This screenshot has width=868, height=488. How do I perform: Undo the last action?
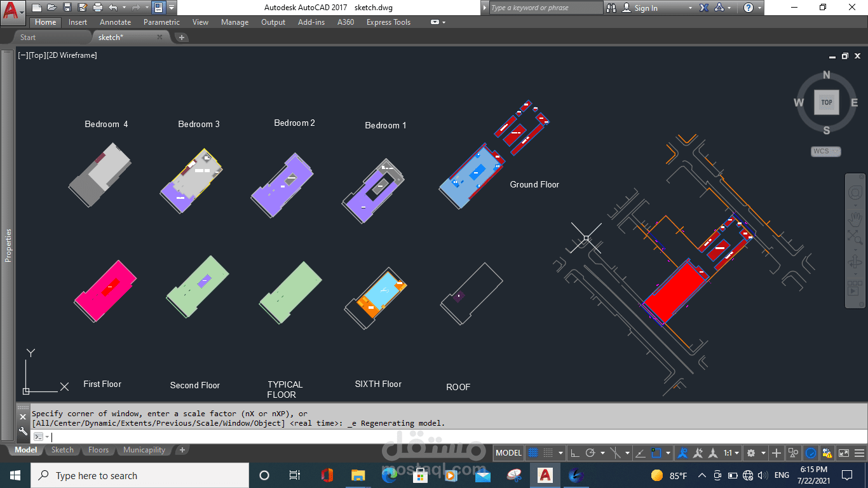click(x=112, y=8)
